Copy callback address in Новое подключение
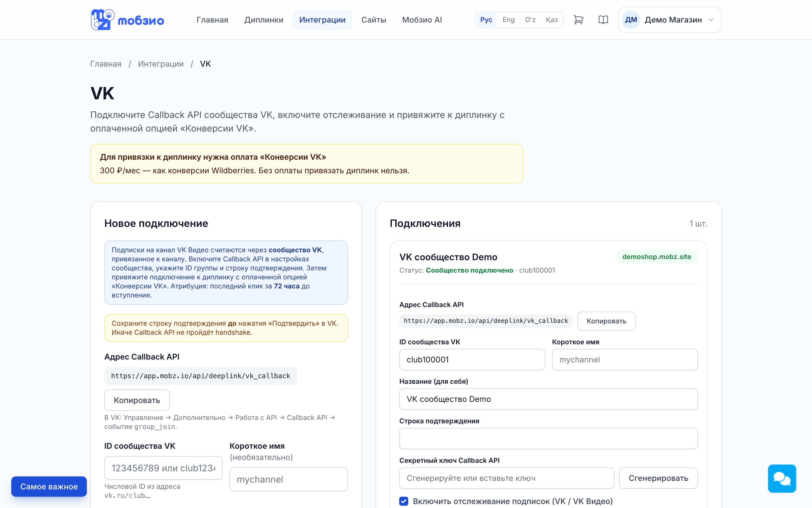Viewport: 812px width, 508px height. 137,400
